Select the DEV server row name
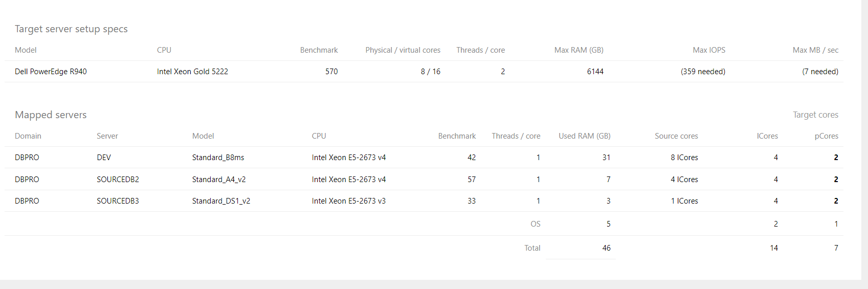 tap(104, 158)
